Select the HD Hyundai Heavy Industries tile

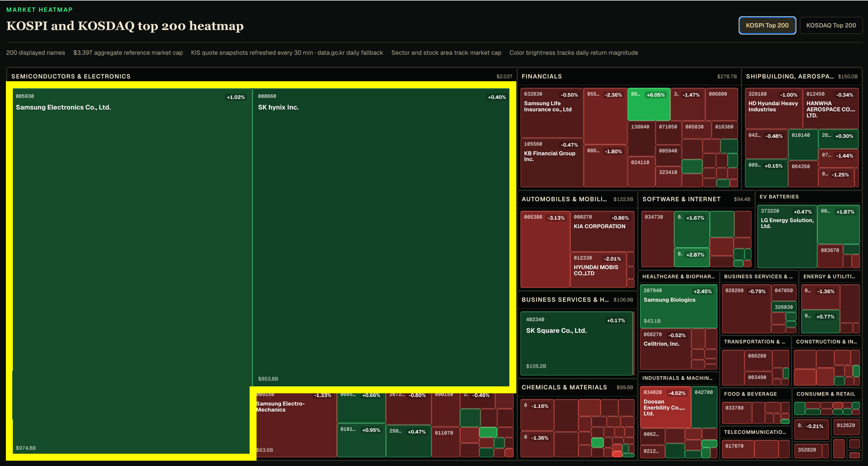pos(774,108)
